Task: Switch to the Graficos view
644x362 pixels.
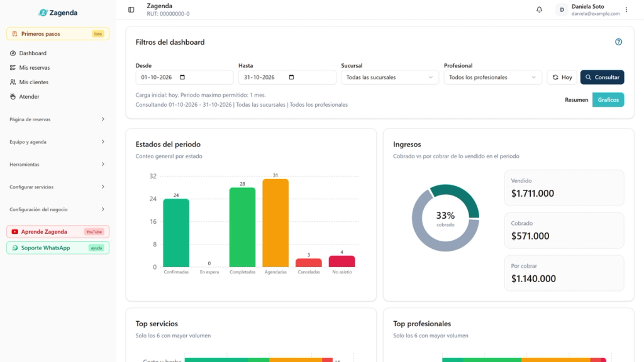Action: click(x=608, y=100)
